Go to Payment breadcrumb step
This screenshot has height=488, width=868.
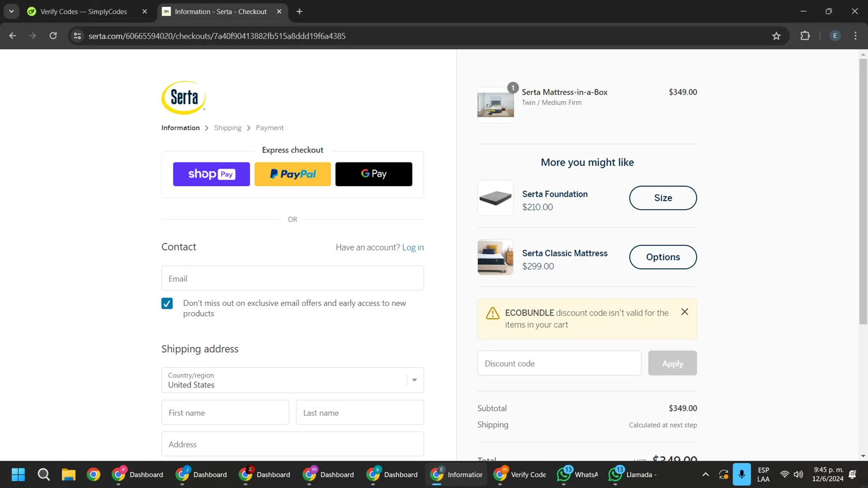pos(270,128)
